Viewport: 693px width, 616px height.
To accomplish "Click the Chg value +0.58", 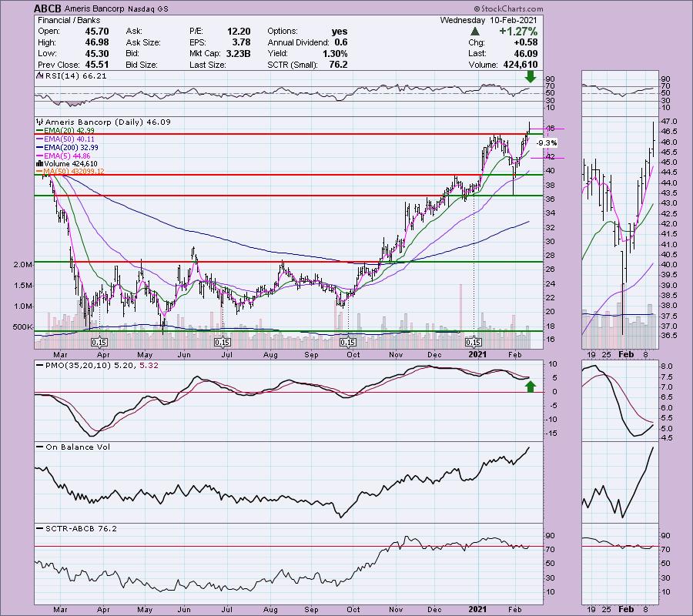I will [525, 42].
